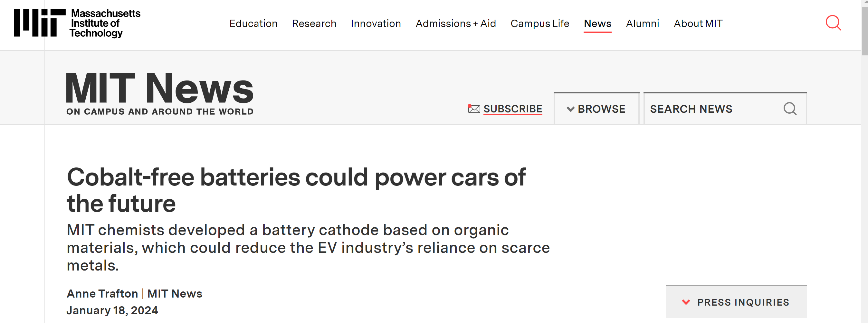This screenshot has width=868, height=323.
Task: Go to the Innovation menu item
Action: [376, 24]
